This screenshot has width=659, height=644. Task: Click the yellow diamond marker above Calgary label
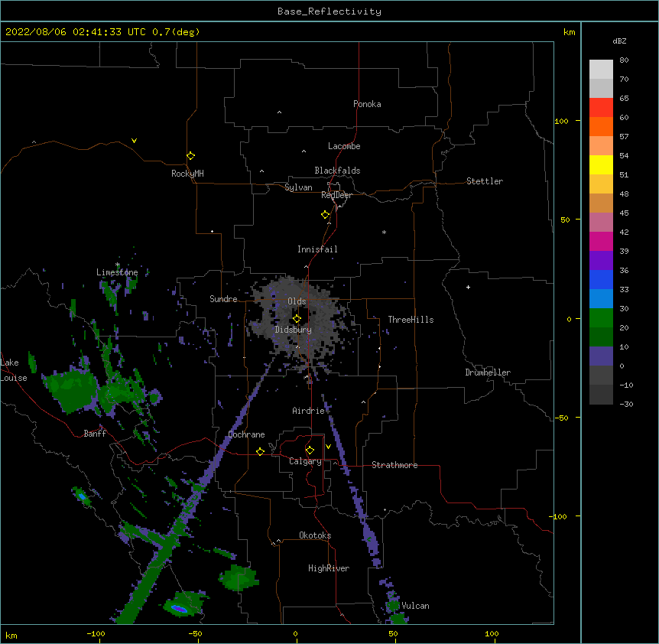[310, 450]
